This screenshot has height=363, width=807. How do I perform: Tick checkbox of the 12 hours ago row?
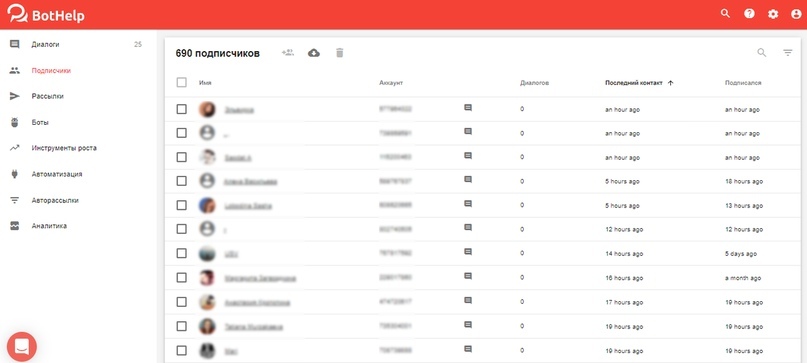click(182, 230)
